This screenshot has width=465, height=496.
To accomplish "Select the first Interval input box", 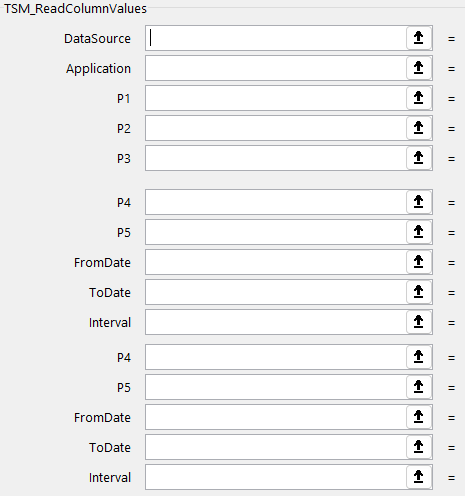I will [x=276, y=322].
